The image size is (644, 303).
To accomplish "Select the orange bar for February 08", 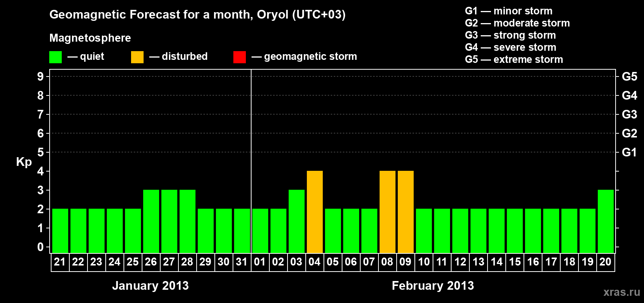I will pyautogui.click(x=388, y=212).
